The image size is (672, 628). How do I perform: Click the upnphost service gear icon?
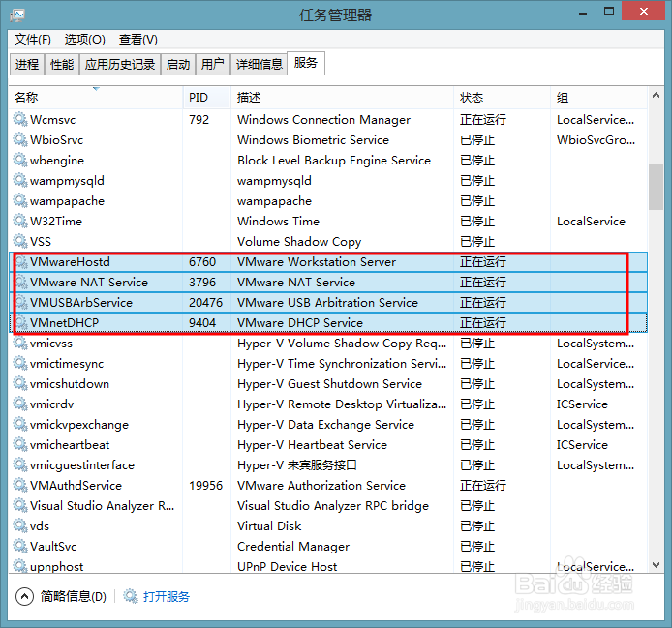(20, 566)
